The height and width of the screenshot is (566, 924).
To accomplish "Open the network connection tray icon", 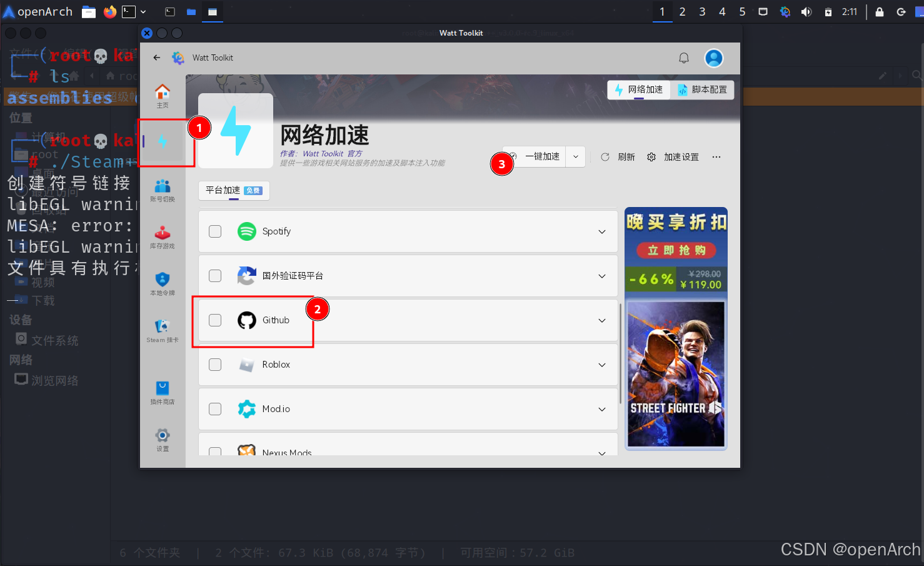I will pos(763,12).
